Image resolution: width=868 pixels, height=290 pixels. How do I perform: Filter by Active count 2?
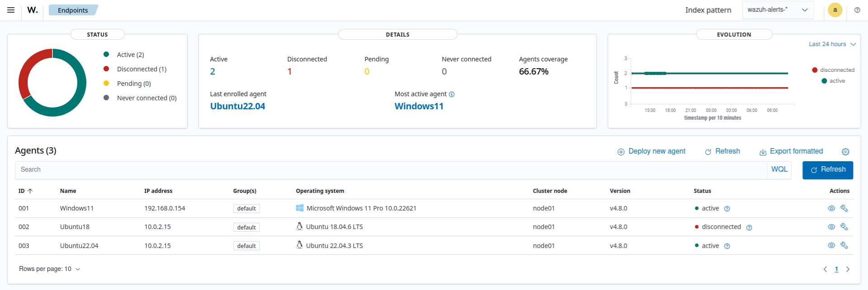click(212, 71)
